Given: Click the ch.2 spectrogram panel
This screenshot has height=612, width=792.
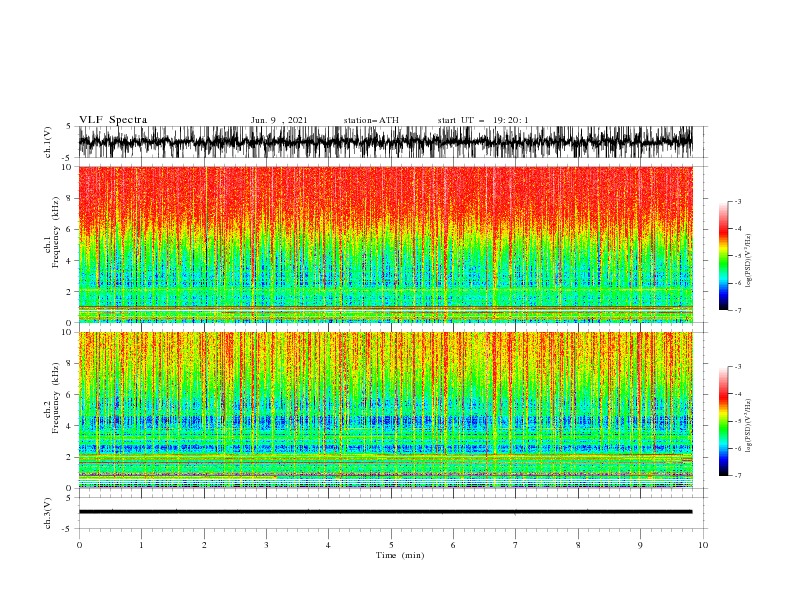Looking at the screenshot, I should click(x=385, y=410).
